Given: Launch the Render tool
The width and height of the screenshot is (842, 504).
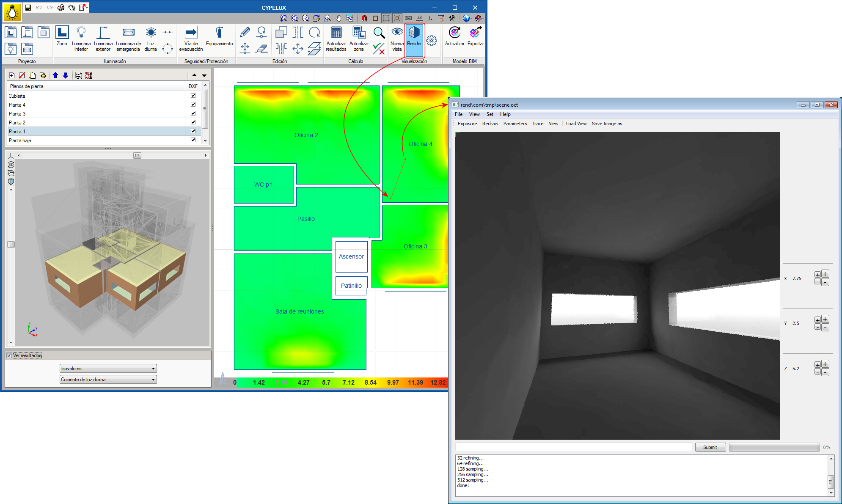Looking at the screenshot, I should (x=414, y=40).
